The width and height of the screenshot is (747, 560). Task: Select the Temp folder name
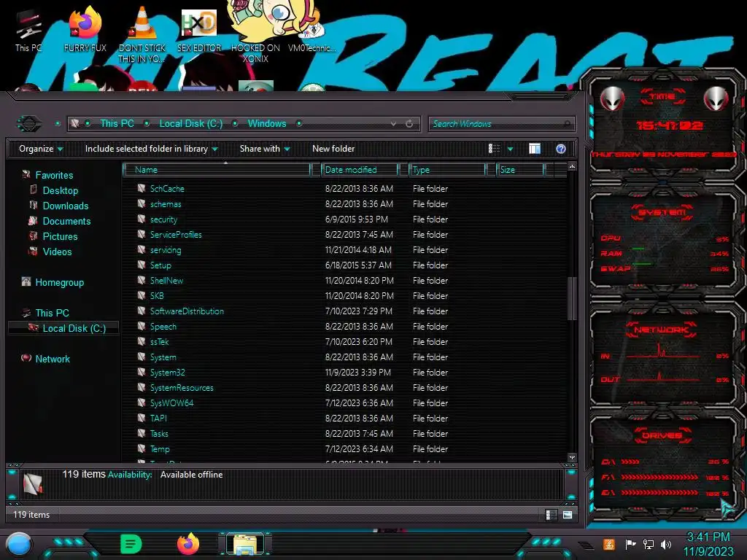click(160, 449)
